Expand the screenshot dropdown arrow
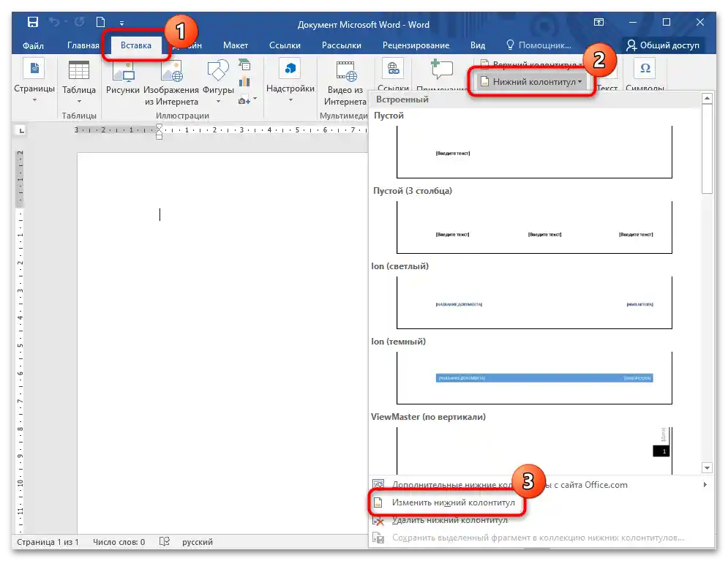Screen dimensions: 728x561 (255, 99)
